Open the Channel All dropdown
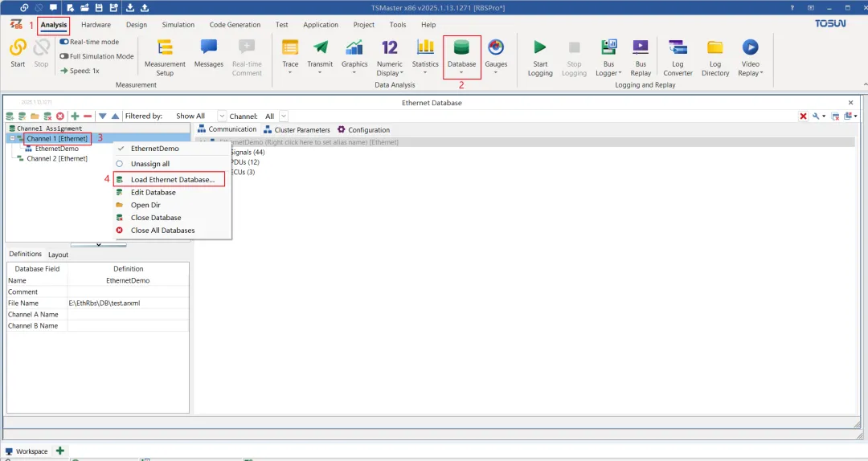868x461 pixels. click(x=284, y=116)
